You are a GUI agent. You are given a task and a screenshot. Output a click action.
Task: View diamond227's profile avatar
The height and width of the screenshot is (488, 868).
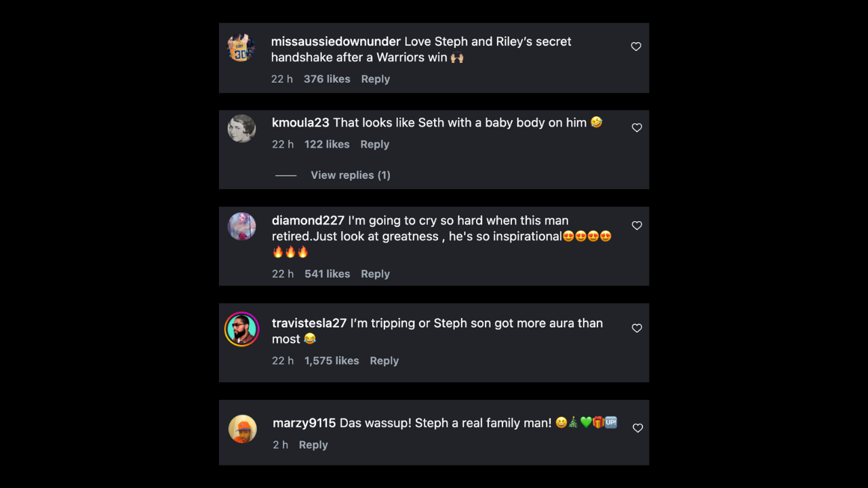point(241,226)
